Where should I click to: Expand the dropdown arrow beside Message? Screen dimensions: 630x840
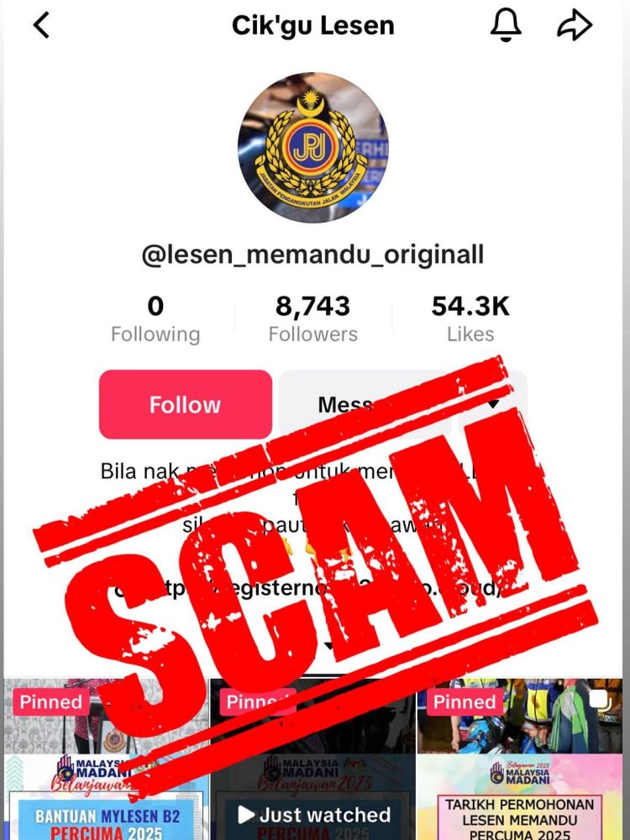(493, 405)
